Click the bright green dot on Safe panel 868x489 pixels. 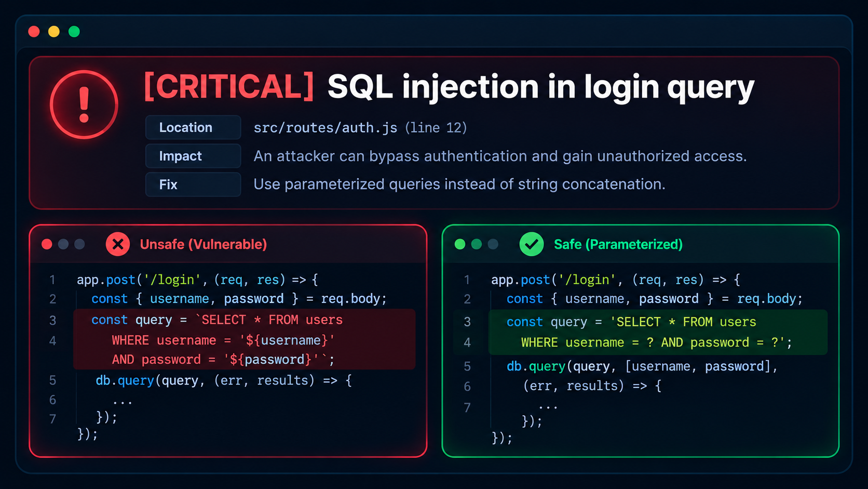tap(460, 244)
